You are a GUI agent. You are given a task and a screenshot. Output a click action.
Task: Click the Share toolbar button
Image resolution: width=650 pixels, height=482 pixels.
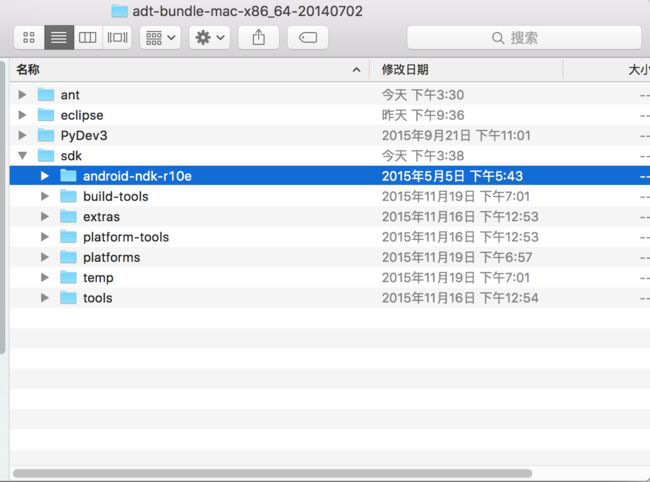click(259, 38)
